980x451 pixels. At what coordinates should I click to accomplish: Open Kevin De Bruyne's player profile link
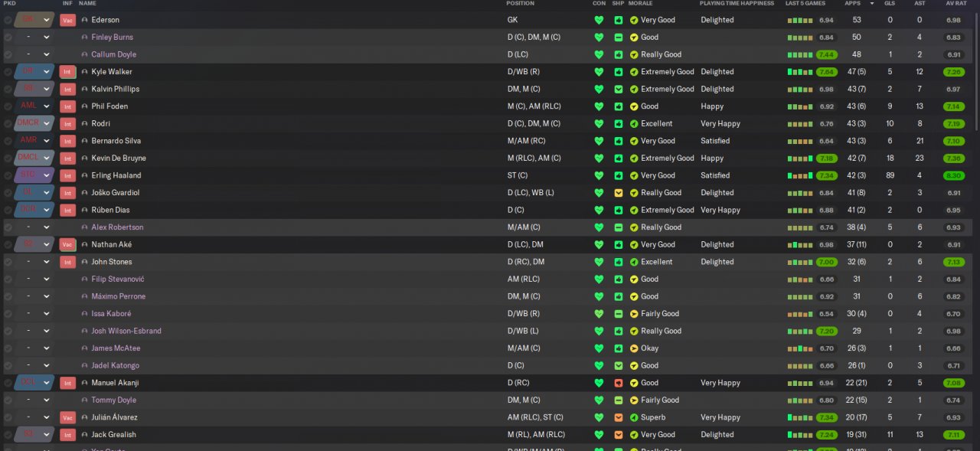click(x=119, y=159)
